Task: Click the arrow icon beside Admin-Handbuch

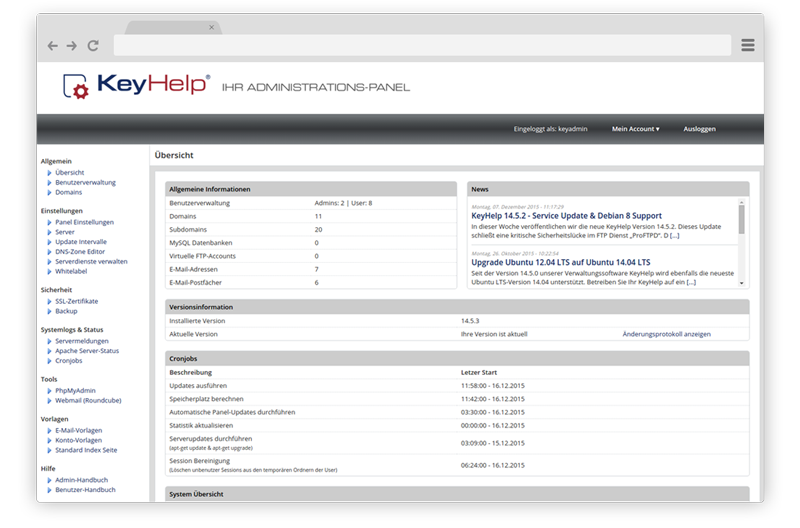Action: pyautogui.click(x=49, y=480)
